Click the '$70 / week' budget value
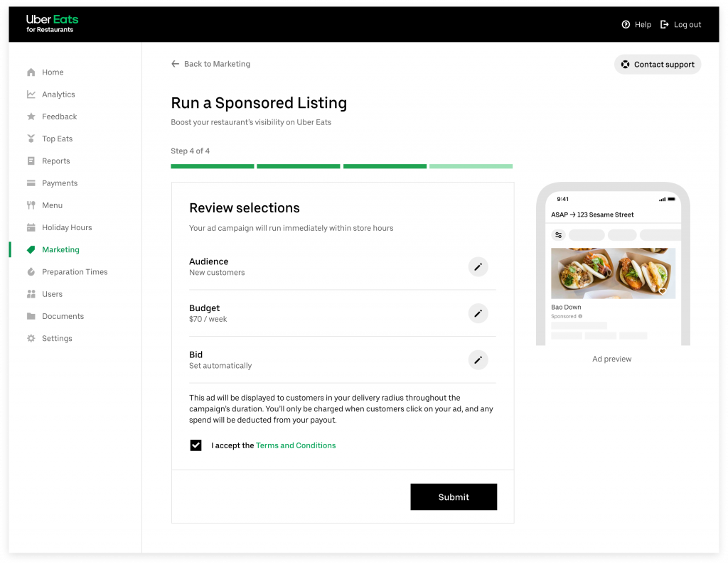Image resolution: width=728 pixels, height=564 pixels. point(208,319)
